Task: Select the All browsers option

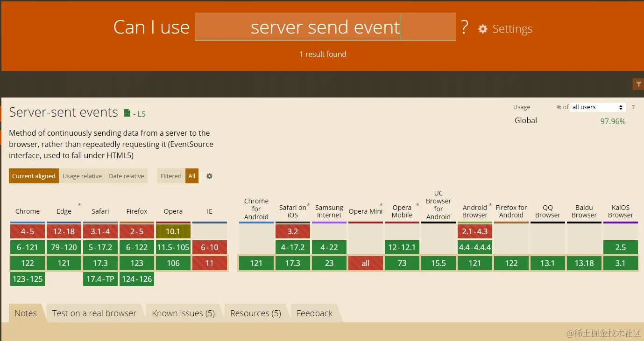Action: point(192,176)
